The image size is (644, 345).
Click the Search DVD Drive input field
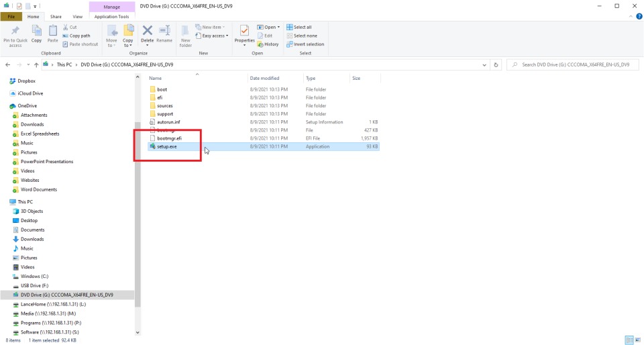[x=574, y=65]
